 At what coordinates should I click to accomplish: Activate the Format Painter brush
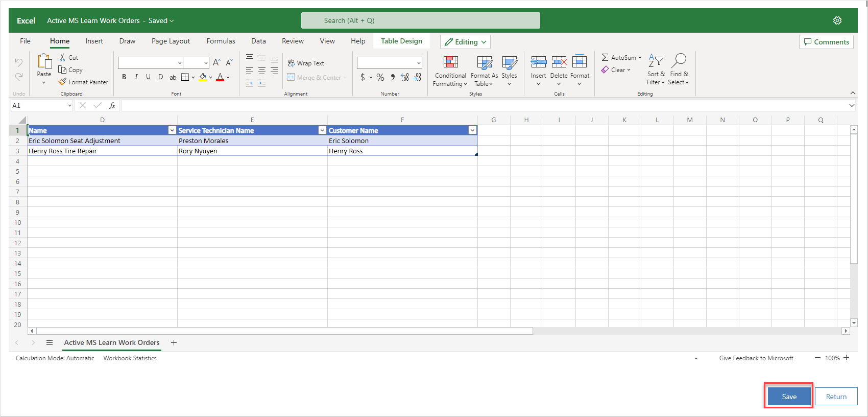tap(83, 82)
